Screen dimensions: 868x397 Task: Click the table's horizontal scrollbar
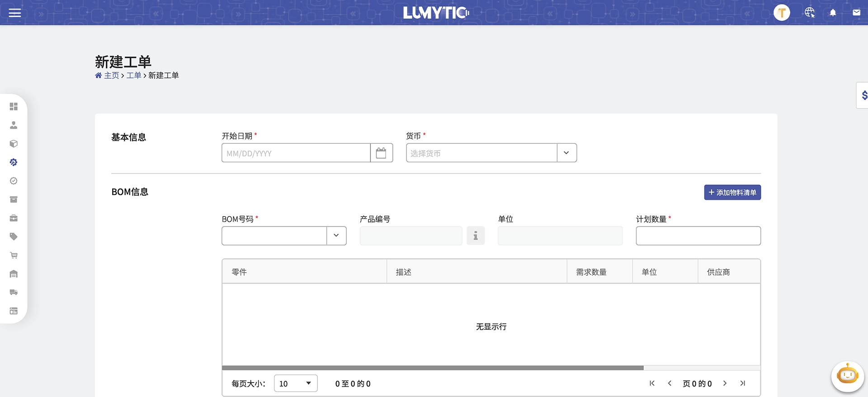point(433,368)
